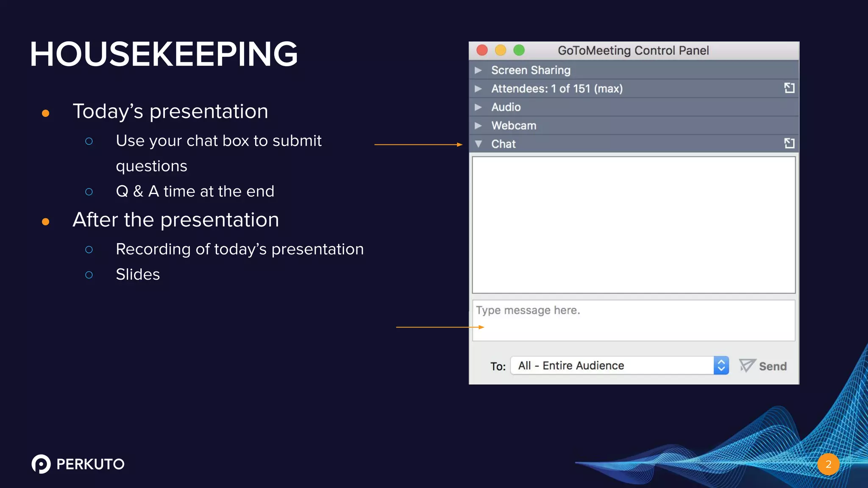Click the Type message here field
The width and height of the screenshot is (868, 488).
[x=634, y=321]
